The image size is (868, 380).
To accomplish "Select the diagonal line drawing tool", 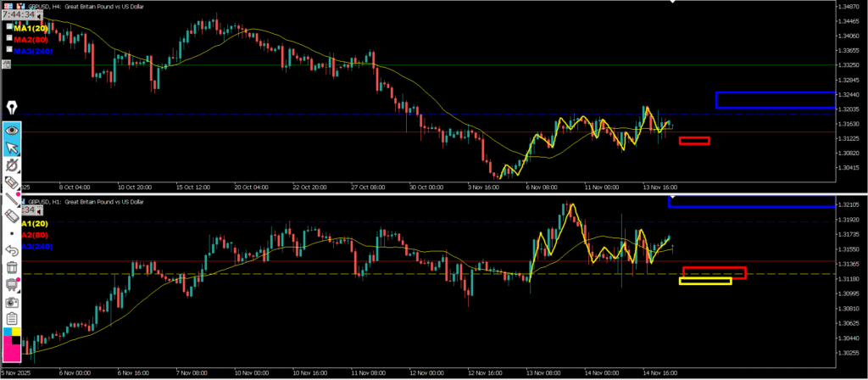I will coord(13,200).
